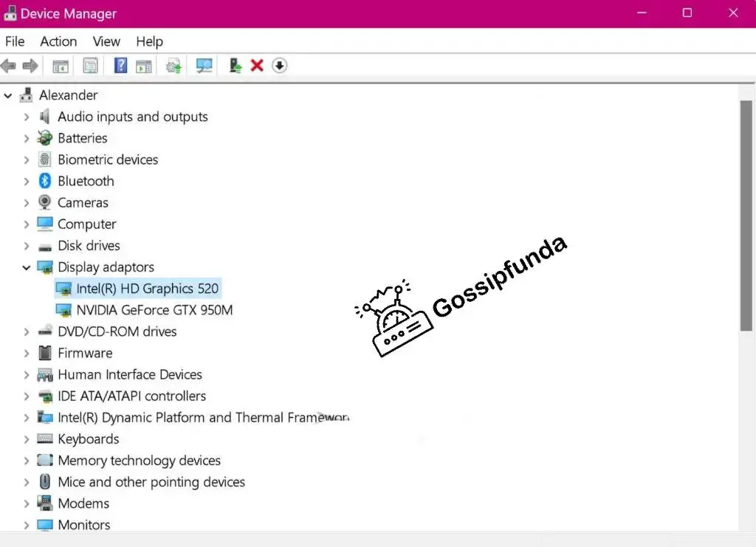
Task: Click the Forward arrow toolbar icon
Action: point(30,66)
